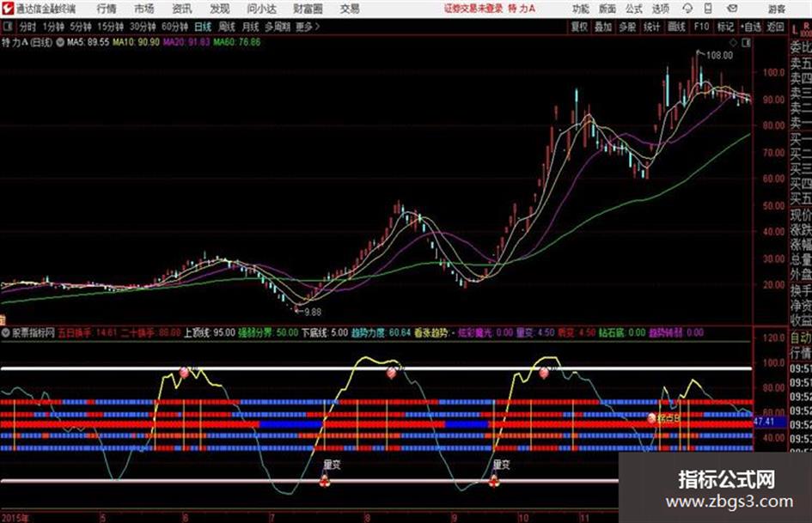Toggle the side panel icon at chart top-right
Screen dimensions: 812x523
pyautogui.click(x=746, y=42)
